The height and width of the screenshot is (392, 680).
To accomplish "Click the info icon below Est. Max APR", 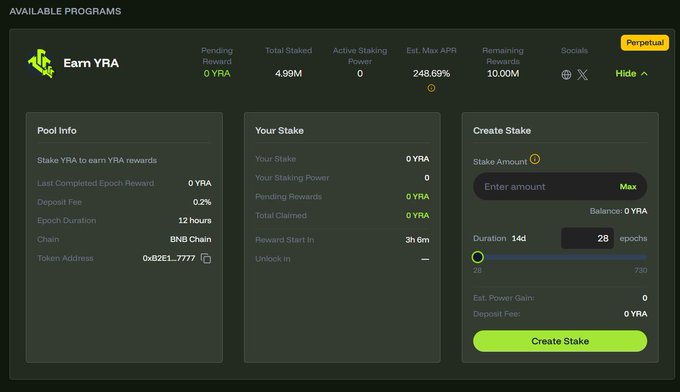I will pyautogui.click(x=431, y=88).
